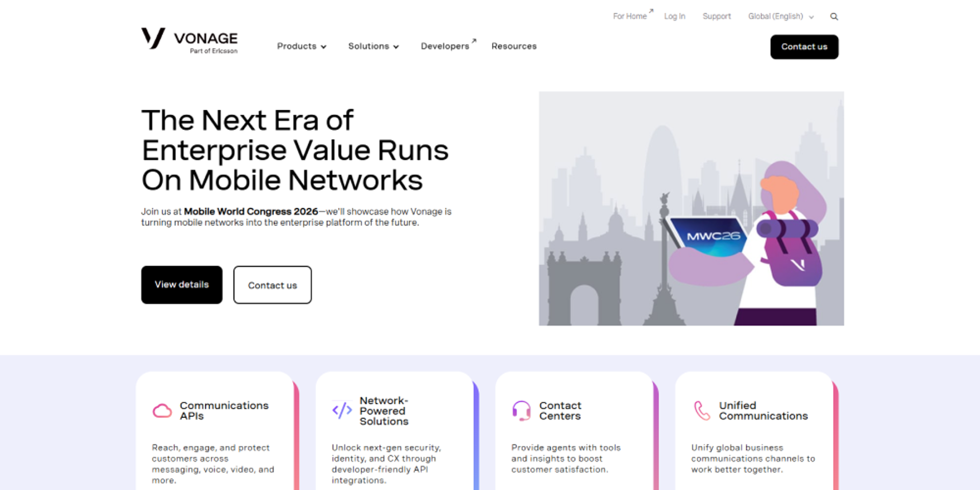The width and height of the screenshot is (980, 490).
Task: Open the For Home link
Action: pos(633,15)
